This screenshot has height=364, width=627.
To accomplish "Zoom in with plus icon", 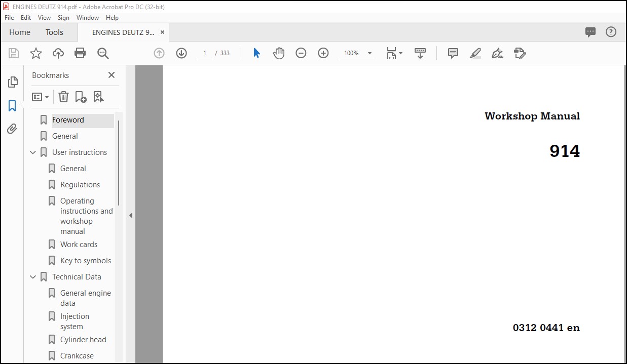I will tap(323, 53).
